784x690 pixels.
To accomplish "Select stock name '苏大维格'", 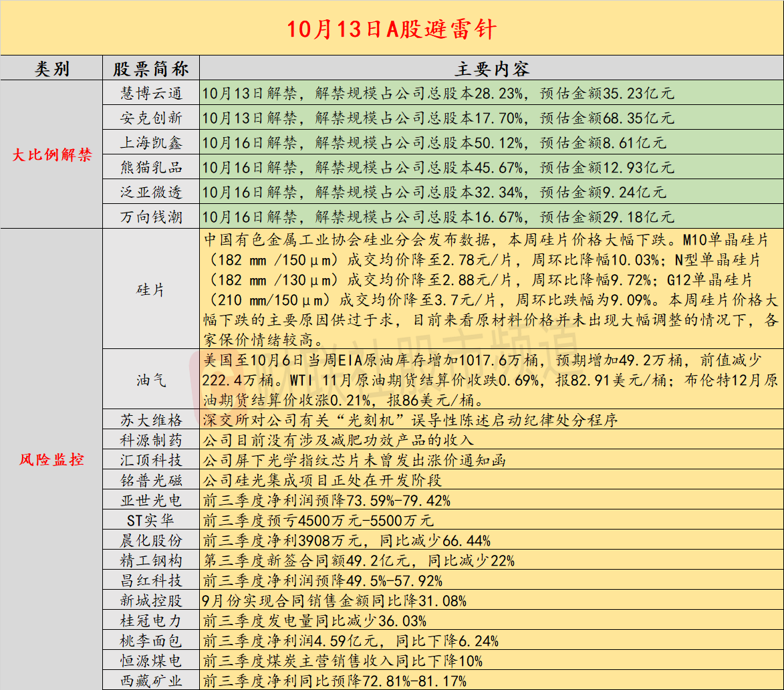I will [x=151, y=419].
